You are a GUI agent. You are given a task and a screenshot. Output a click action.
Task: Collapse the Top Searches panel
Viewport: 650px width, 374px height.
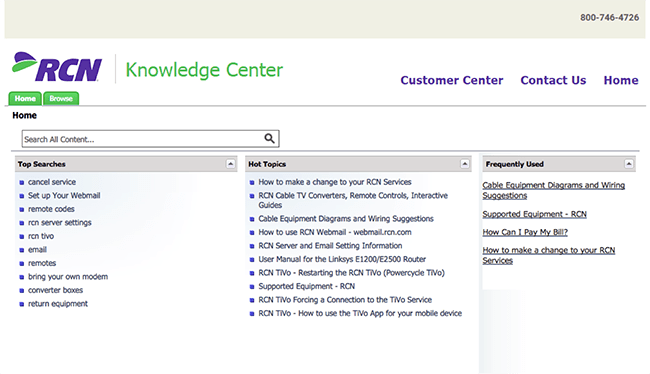pos(230,164)
